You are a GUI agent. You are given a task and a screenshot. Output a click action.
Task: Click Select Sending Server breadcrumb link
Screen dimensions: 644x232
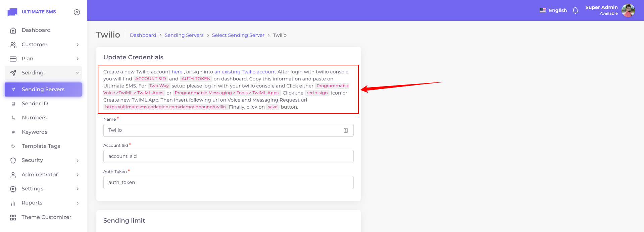click(238, 35)
